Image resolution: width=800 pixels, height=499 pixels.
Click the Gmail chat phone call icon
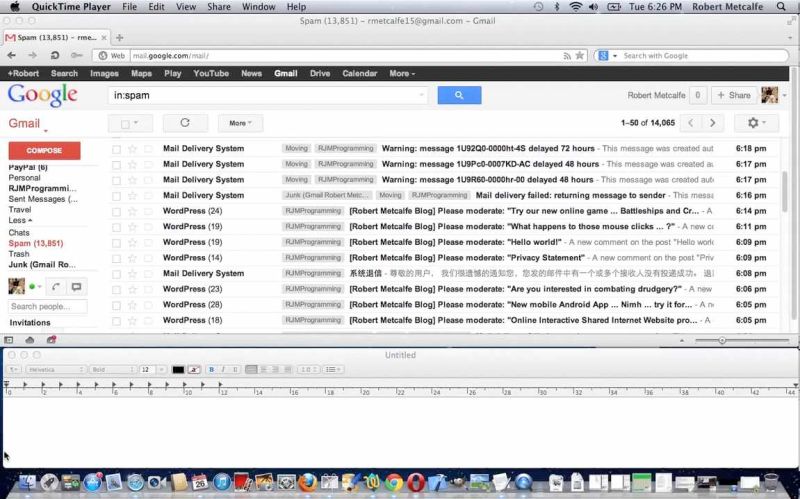[56, 287]
